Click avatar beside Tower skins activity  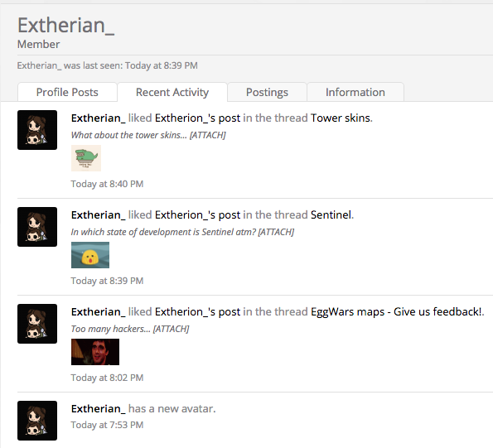(x=37, y=130)
